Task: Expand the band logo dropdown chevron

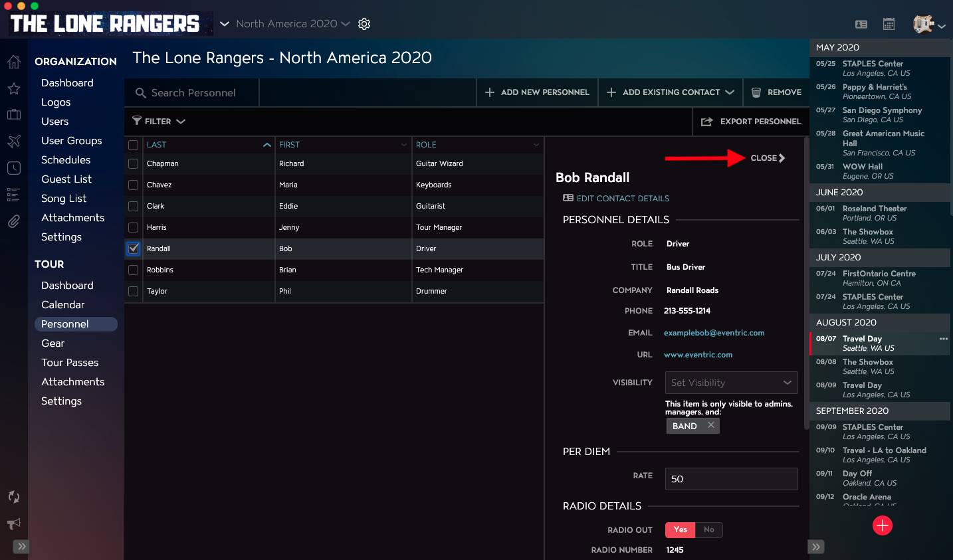Action: [225, 24]
